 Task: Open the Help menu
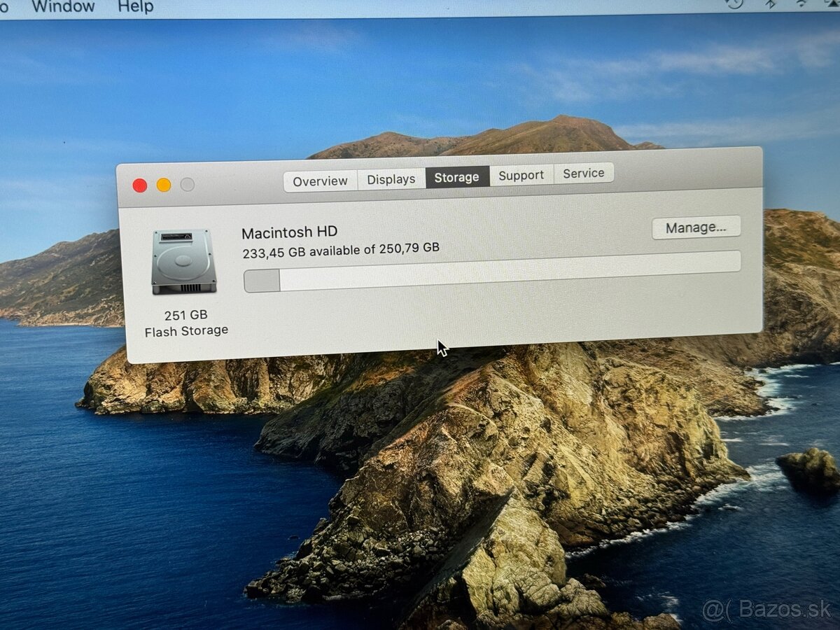coord(135,6)
